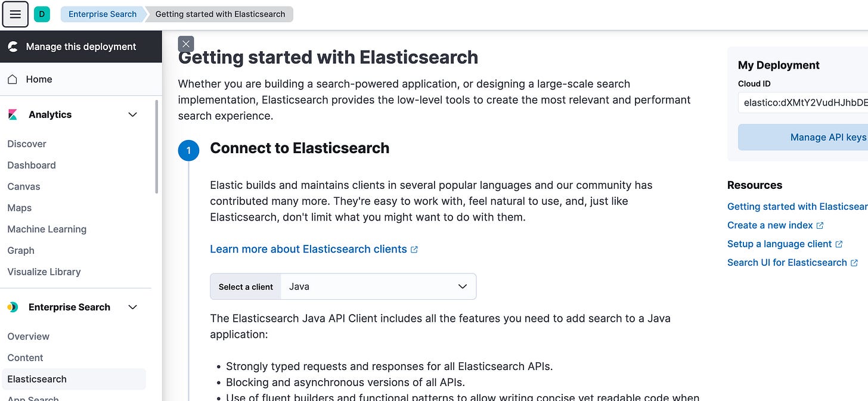Open Canvas in the sidebar
The image size is (868, 401).
click(x=24, y=186)
